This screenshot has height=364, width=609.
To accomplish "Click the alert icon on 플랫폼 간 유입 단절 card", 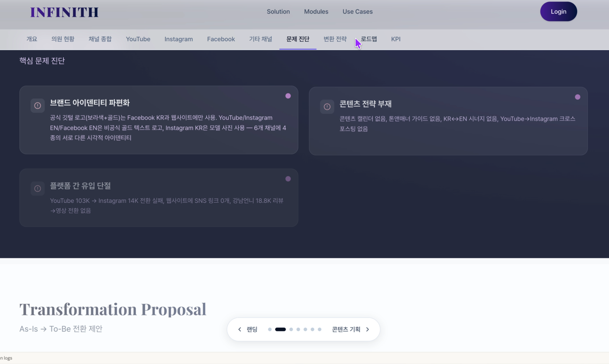I will coord(37,189).
